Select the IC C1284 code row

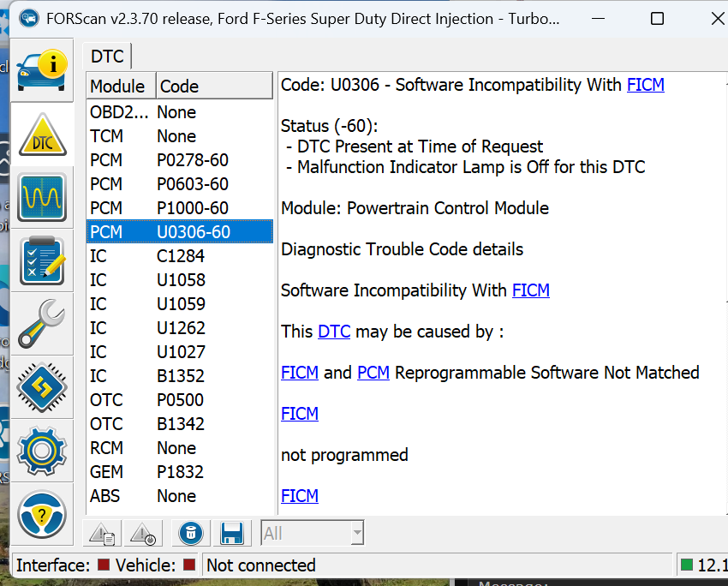179,256
